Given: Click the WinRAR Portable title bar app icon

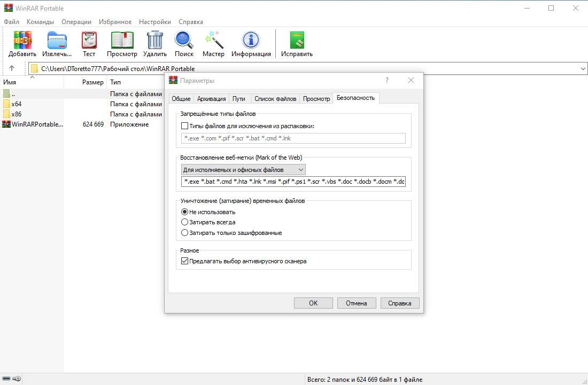Looking at the screenshot, I should click(x=8, y=8).
